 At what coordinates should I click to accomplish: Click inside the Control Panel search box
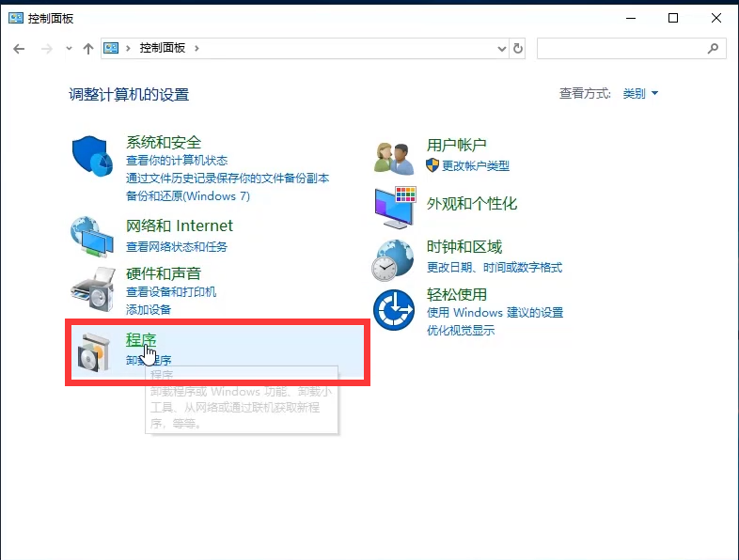pyautogui.click(x=621, y=48)
